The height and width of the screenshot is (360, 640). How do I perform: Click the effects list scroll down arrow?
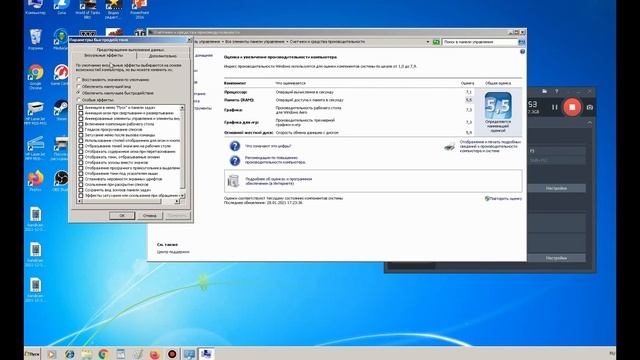tap(182, 196)
